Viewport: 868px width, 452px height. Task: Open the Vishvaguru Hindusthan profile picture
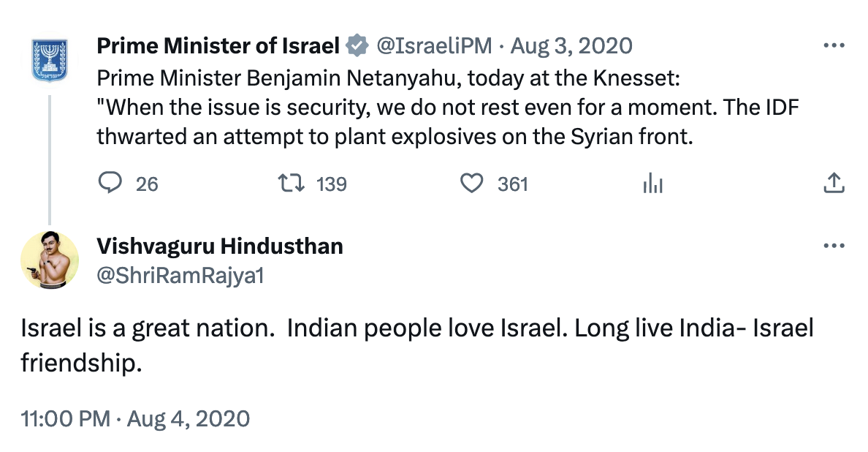coord(50,261)
